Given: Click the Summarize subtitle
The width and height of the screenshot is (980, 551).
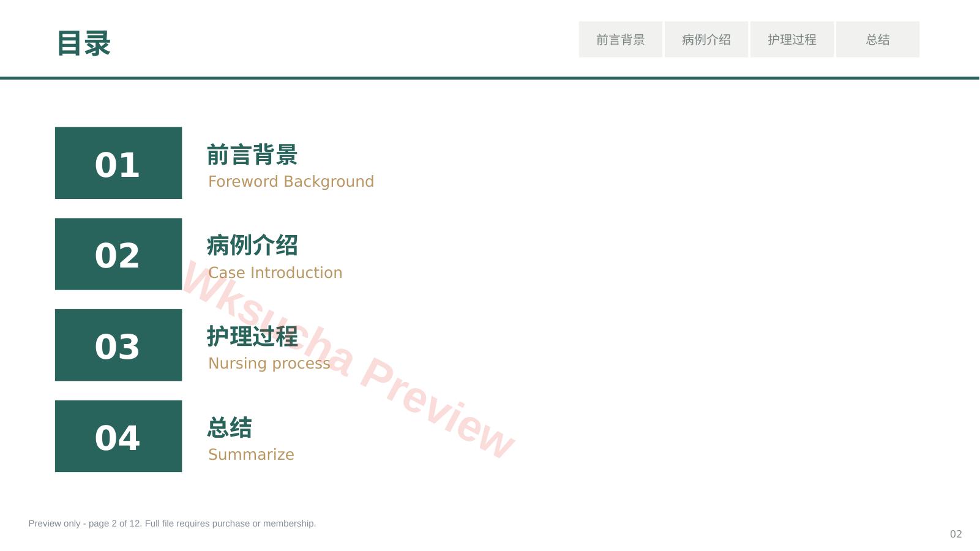Looking at the screenshot, I should point(251,455).
